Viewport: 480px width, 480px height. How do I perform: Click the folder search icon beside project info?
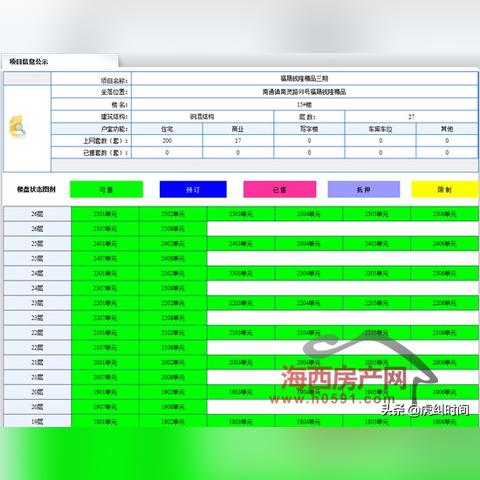coord(17,127)
